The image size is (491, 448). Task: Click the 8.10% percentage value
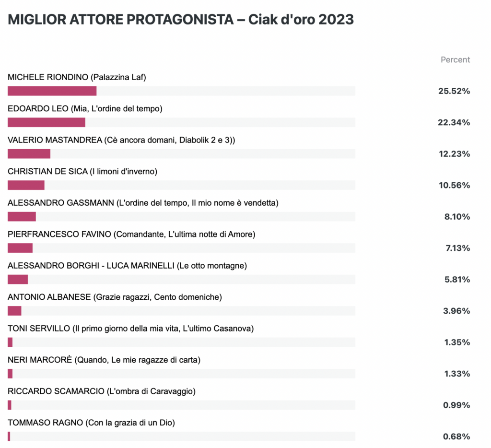[x=457, y=216]
